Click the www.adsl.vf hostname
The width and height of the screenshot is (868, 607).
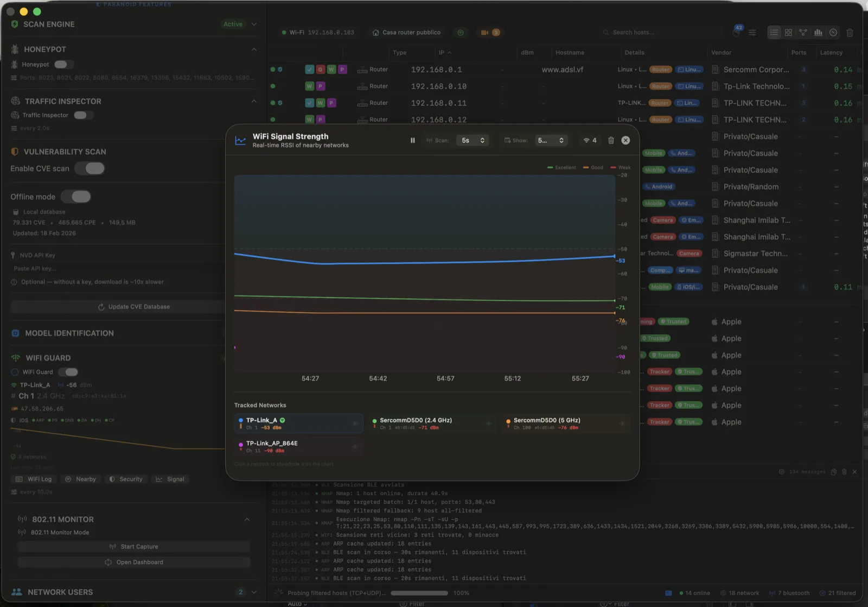pos(563,69)
